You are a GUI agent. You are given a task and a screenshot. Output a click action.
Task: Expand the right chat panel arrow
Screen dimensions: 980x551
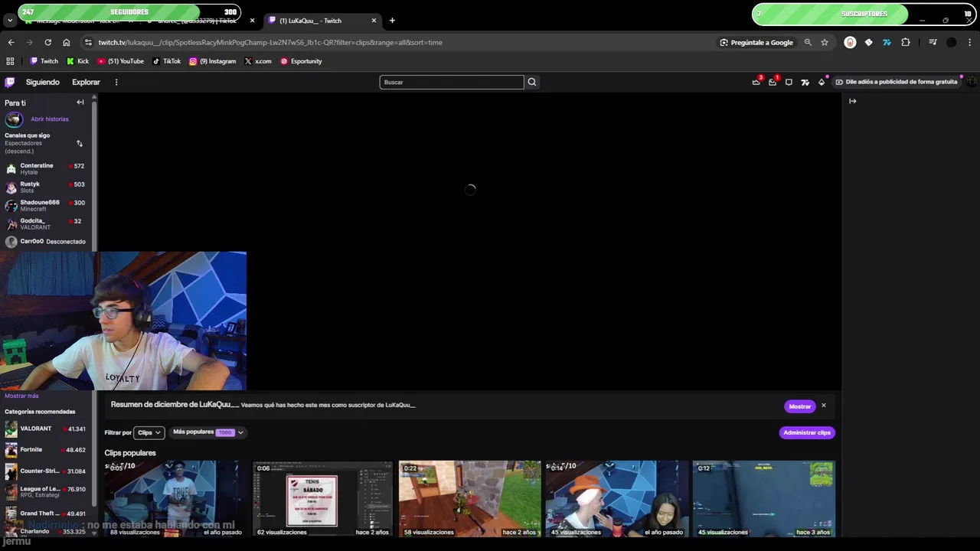click(x=852, y=101)
